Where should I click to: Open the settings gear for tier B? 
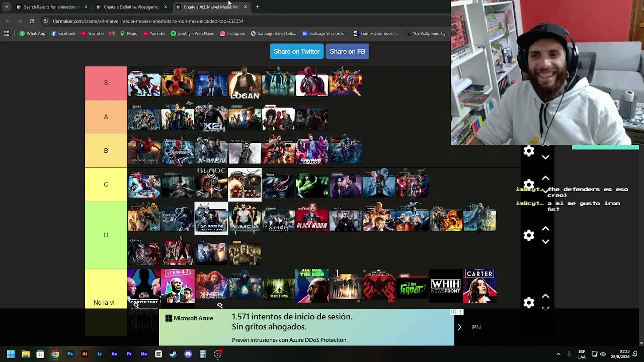coord(529,151)
